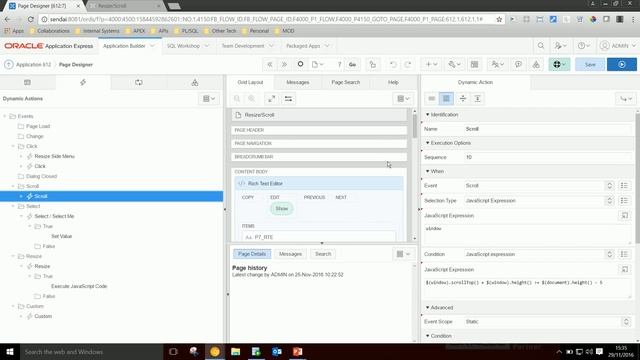Show All properties icon
Image resolution: width=640 pixels, height=360 pixels.
(446, 98)
